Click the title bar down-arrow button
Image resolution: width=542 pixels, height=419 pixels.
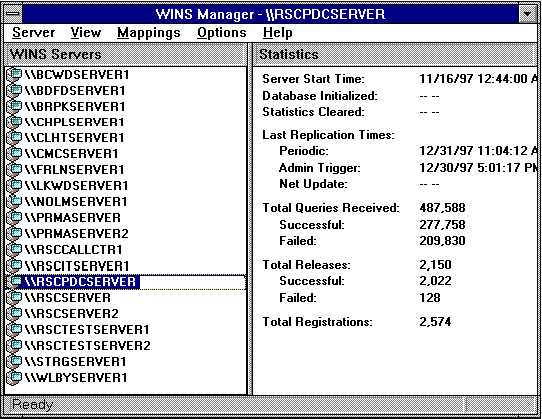click(527, 14)
